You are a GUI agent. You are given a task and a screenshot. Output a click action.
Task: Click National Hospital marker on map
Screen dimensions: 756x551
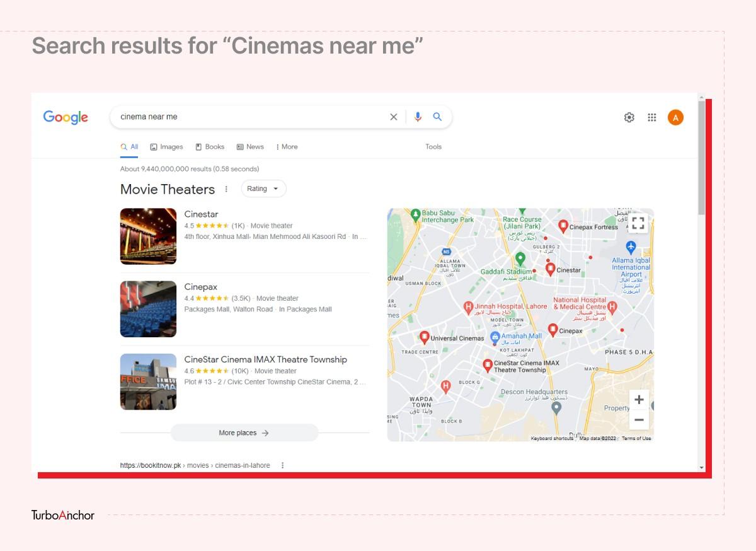click(612, 307)
